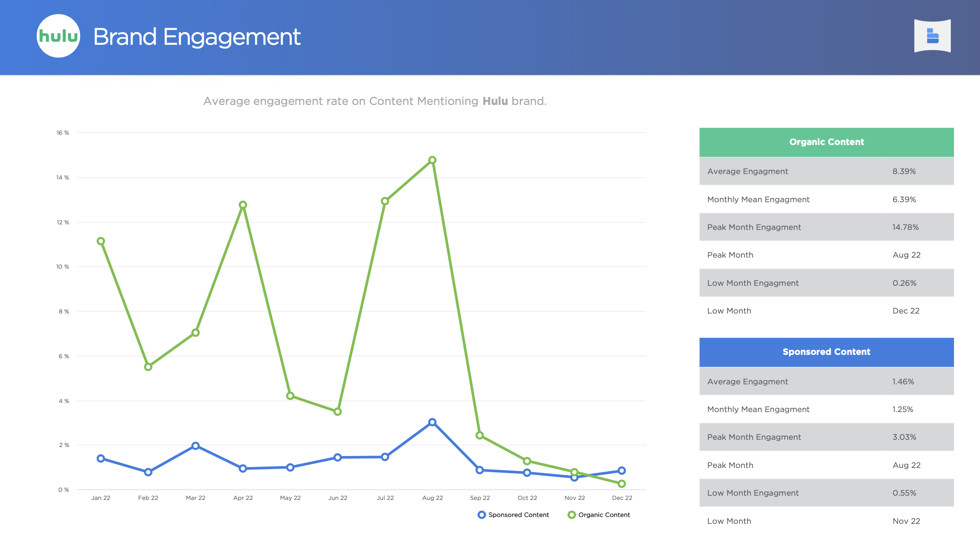Click the 1.46% sponsored average value
The height and width of the screenshot is (546, 980).
pos(903,381)
